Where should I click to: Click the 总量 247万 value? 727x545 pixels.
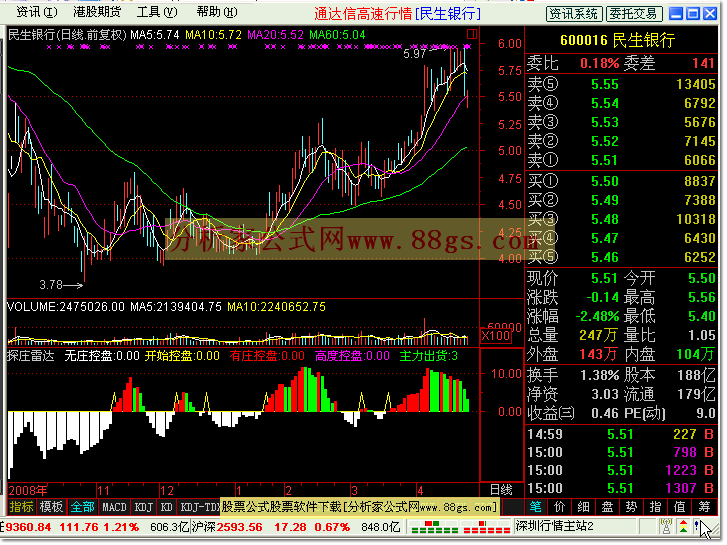598,335
